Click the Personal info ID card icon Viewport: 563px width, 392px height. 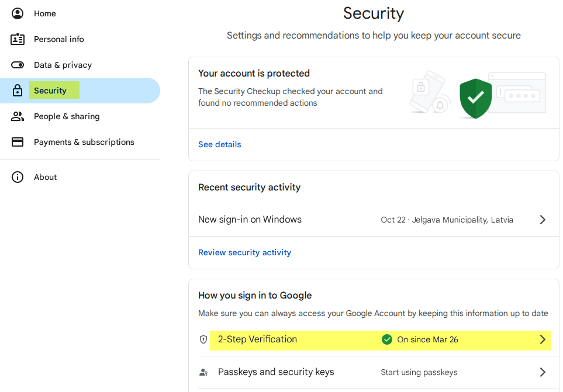coord(18,39)
